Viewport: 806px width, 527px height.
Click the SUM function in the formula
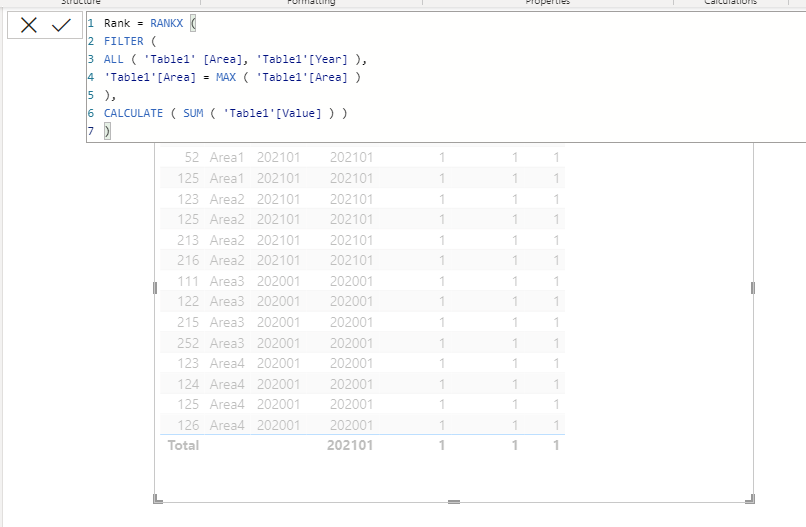(193, 113)
